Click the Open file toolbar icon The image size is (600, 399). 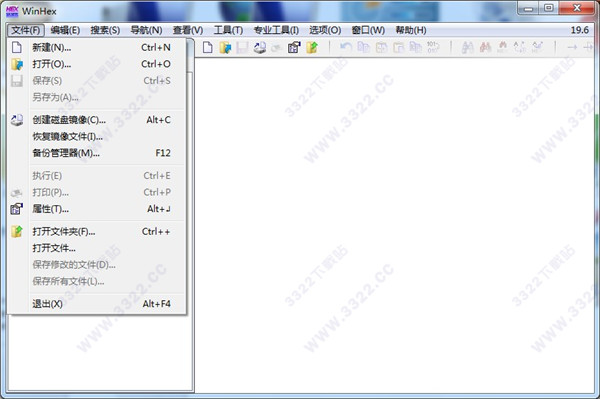click(x=225, y=47)
